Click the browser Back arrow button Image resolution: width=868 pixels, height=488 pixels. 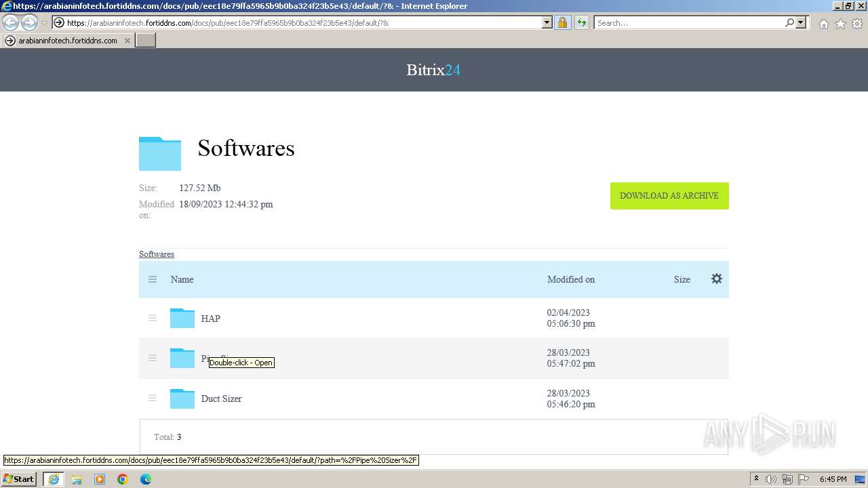pyautogui.click(x=11, y=23)
